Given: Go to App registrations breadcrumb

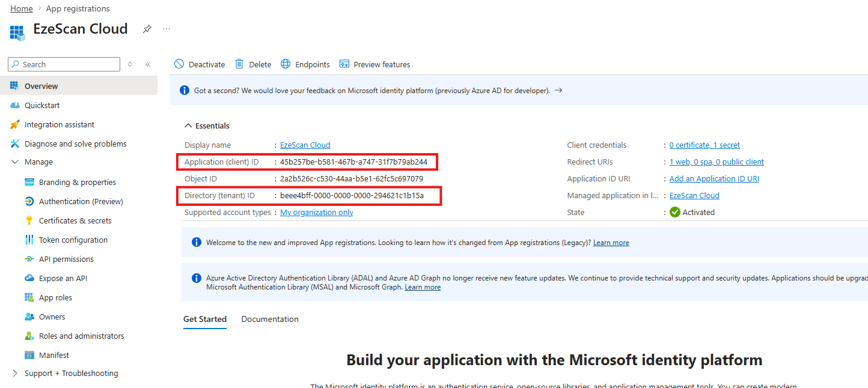Looking at the screenshot, I should click(x=78, y=8).
